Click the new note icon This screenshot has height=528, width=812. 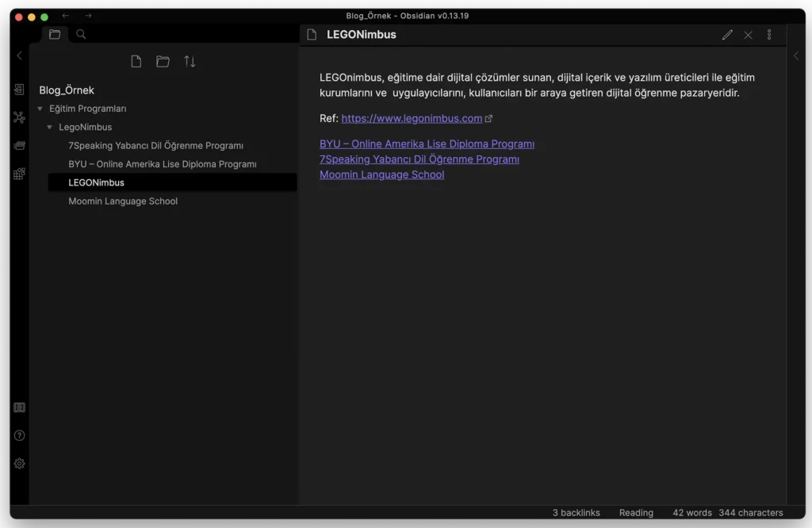tap(136, 62)
